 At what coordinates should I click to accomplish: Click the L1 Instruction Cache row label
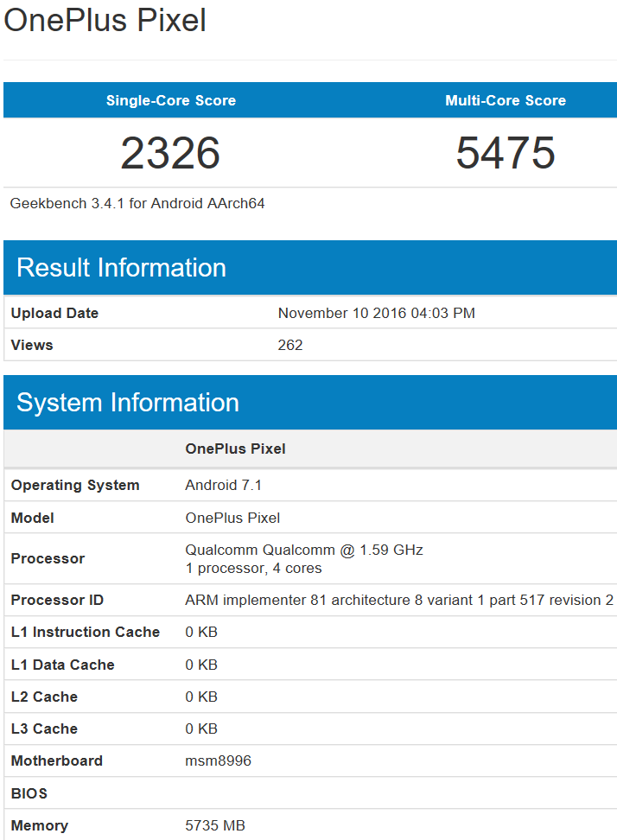pyautogui.click(x=86, y=632)
